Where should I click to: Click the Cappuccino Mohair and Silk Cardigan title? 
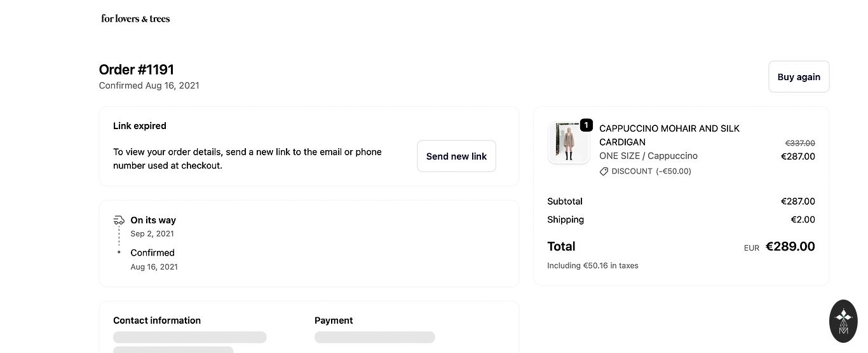(669, 135)
